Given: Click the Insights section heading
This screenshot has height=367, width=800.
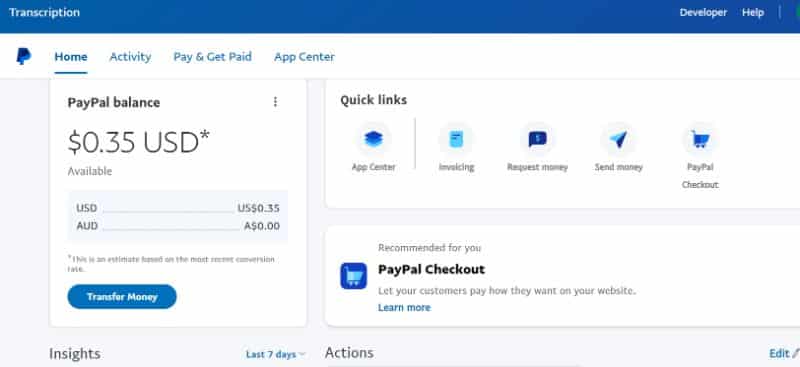Looking at the screenshot, I should [74, 354].
